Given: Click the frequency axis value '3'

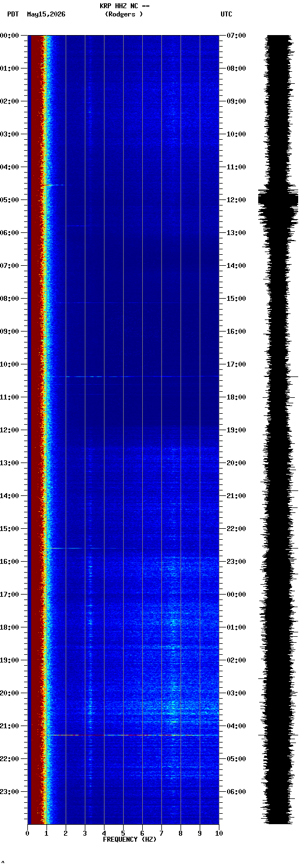Looking at the screenshot, I should point(85,833).
